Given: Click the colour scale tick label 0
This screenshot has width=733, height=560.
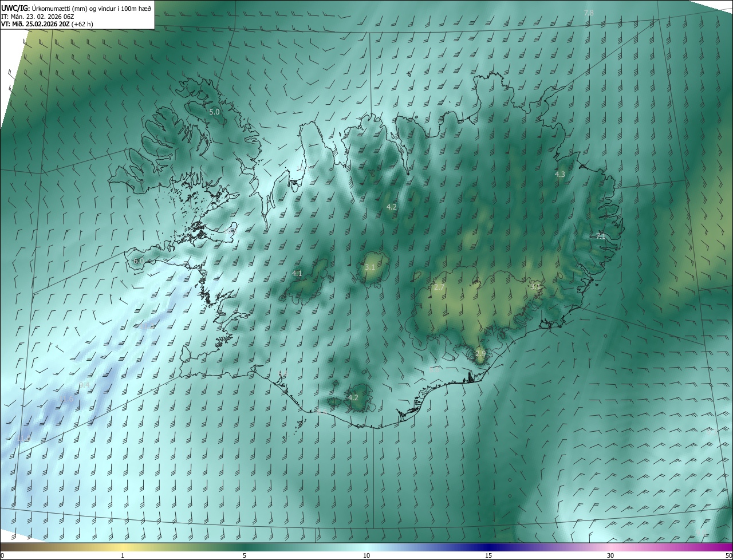Looking at the screenshot, I should point(2,555).
